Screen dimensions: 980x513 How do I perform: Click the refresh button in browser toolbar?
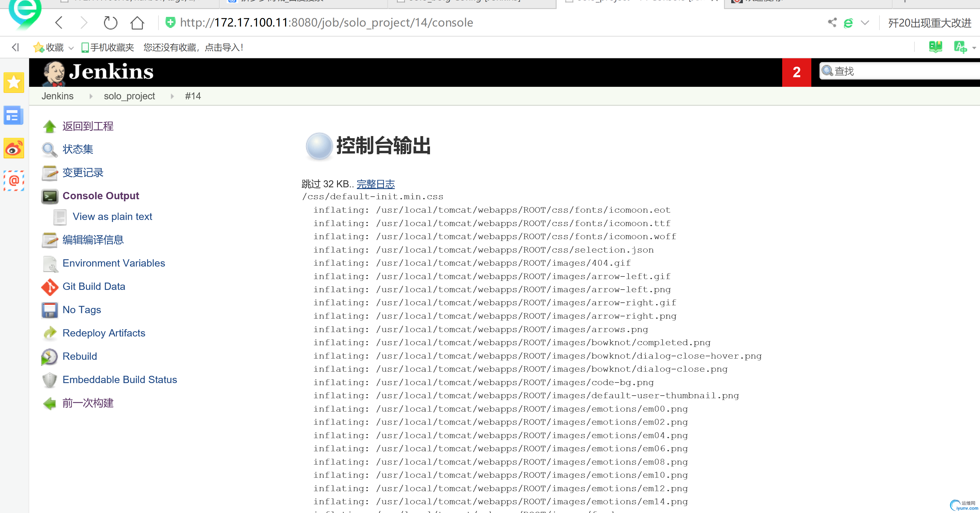coord(110,22)
